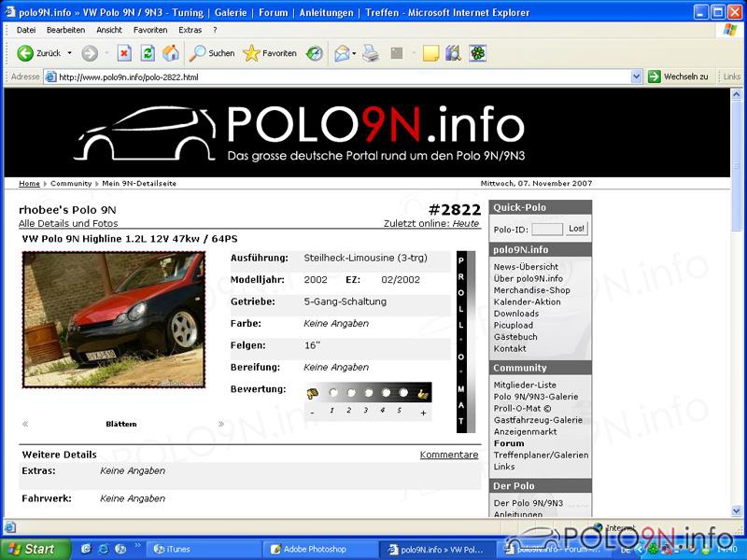The image size is (747, 560).
Task: Go to the browser Home page icon
Action: click(171, 53)
